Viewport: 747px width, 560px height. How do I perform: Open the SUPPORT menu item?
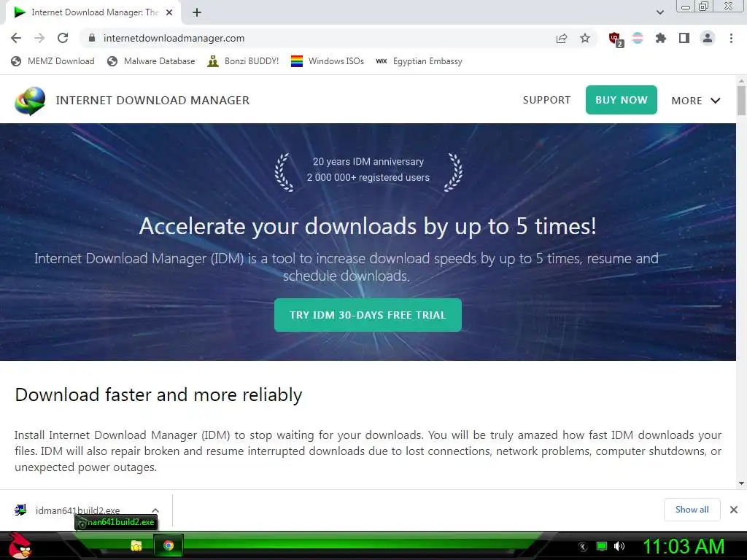click(x=546, y=100)
